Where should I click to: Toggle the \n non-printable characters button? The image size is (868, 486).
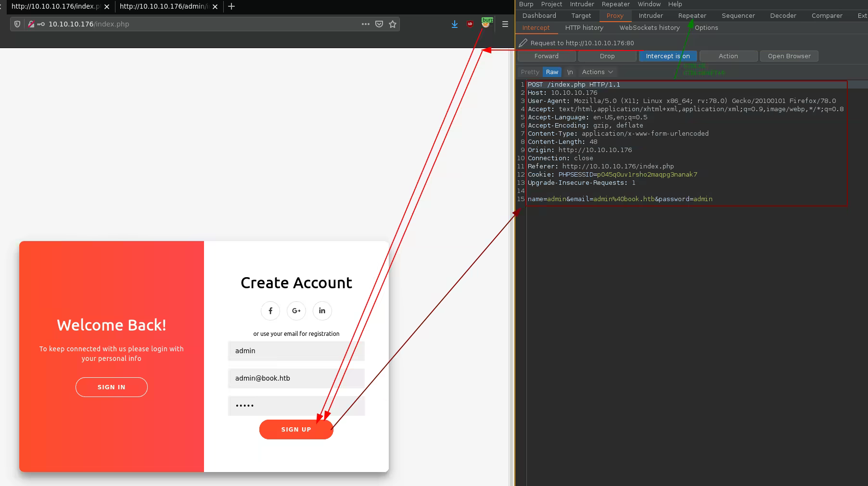pos(570,72)
